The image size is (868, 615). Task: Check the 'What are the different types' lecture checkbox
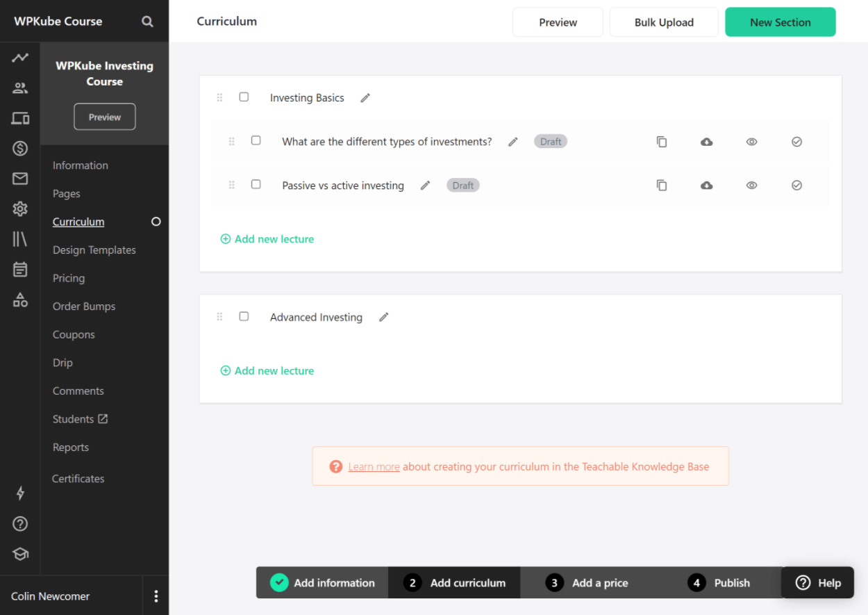[x=256, y=140]
